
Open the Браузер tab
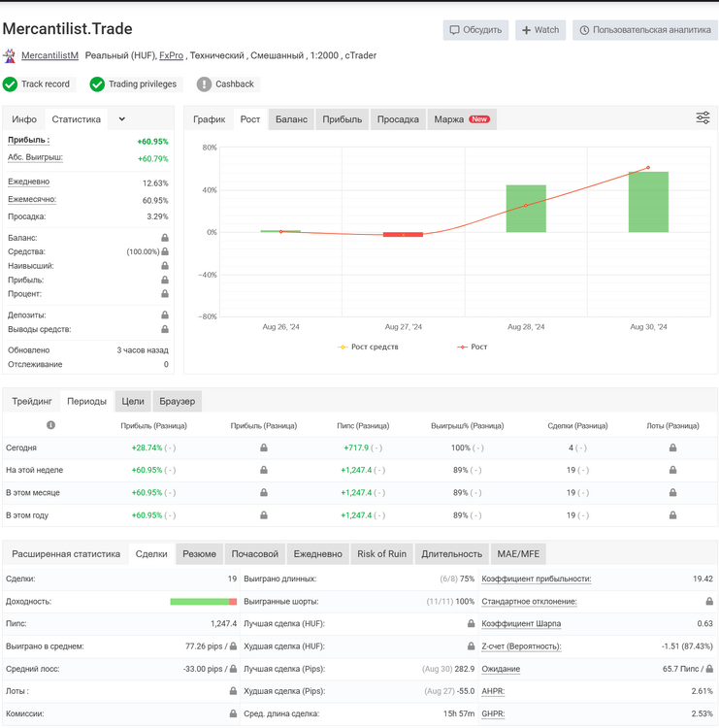[178, 401]
